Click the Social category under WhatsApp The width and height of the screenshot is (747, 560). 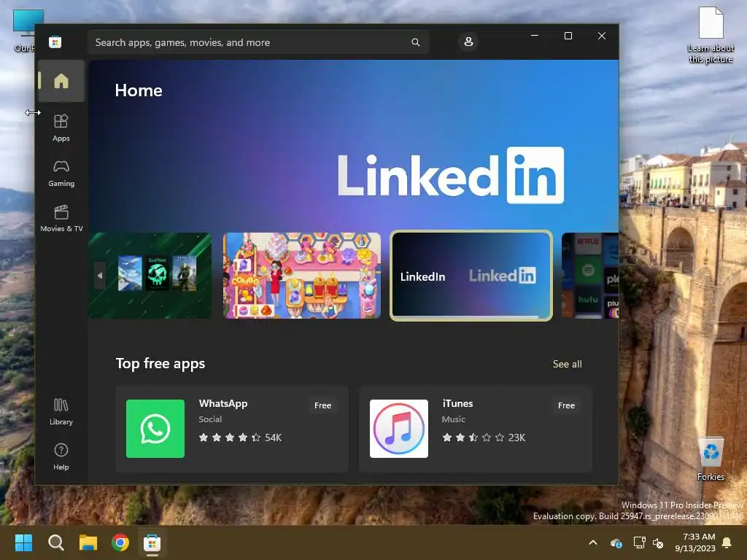[x=210, y=419]
